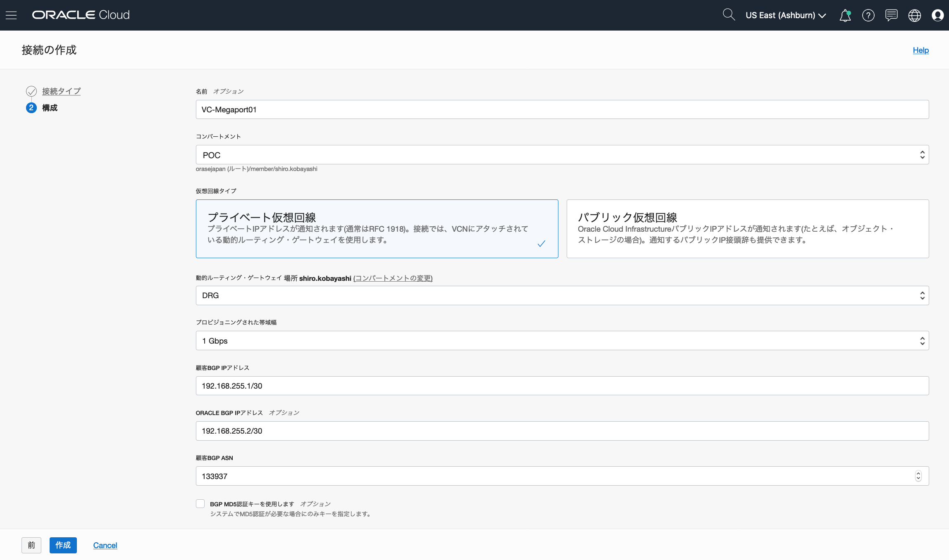Open the chat support icon
This screenshot has width=949, height=560.
892,15
